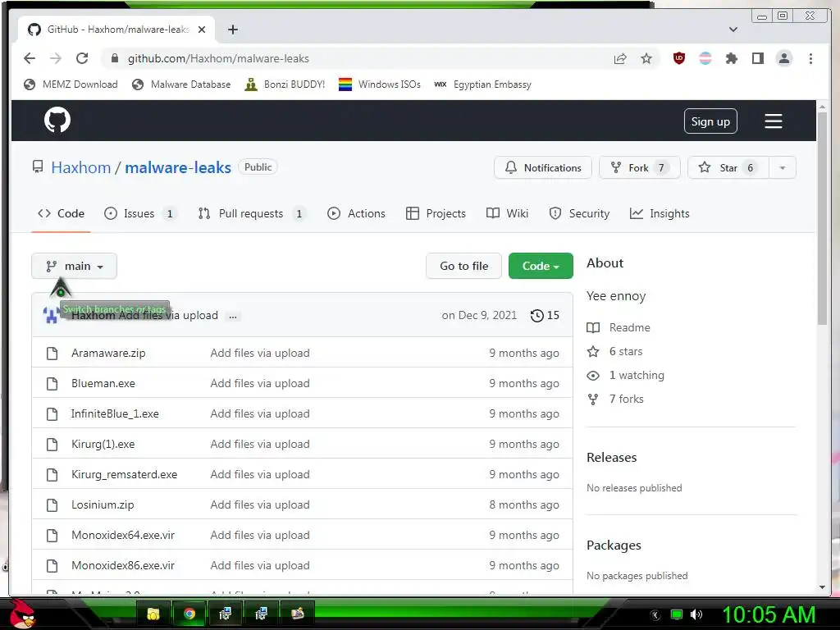Open the hamburger menu in GitHub header
The height and width of the screenshot is (630, 840).
773,121
